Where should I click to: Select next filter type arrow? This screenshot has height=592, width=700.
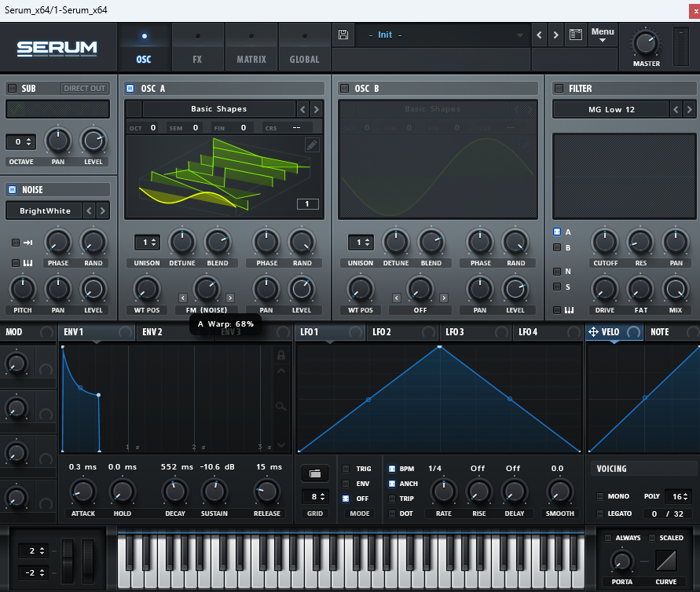689,109
